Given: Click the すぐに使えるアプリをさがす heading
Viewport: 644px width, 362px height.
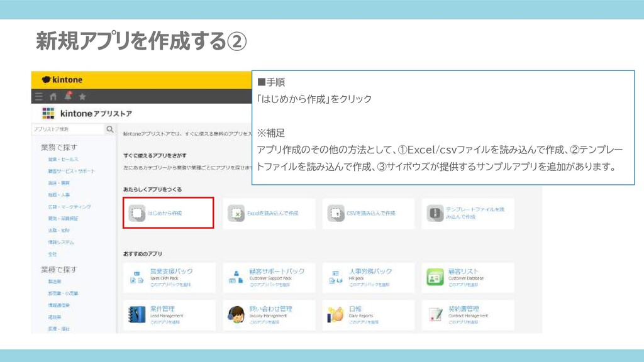Looking at the screenshot, I should coord(155,156).
